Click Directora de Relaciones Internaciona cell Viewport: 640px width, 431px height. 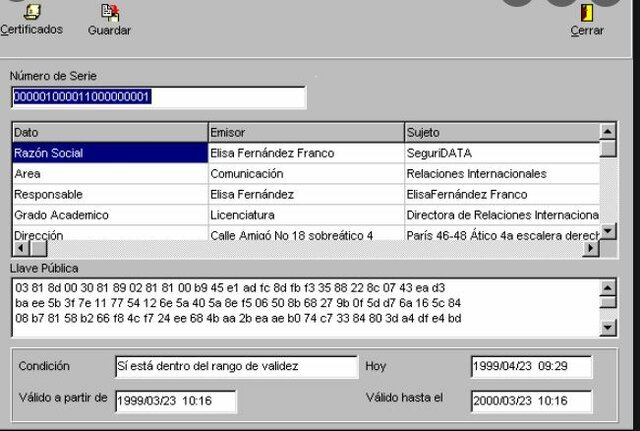(x=502, y=215)
